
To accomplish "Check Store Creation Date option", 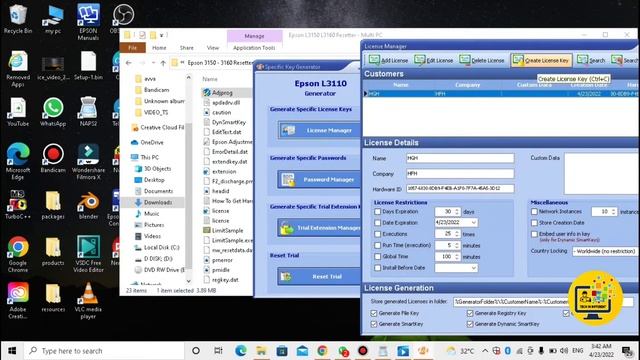I will [x=534, y=223].
